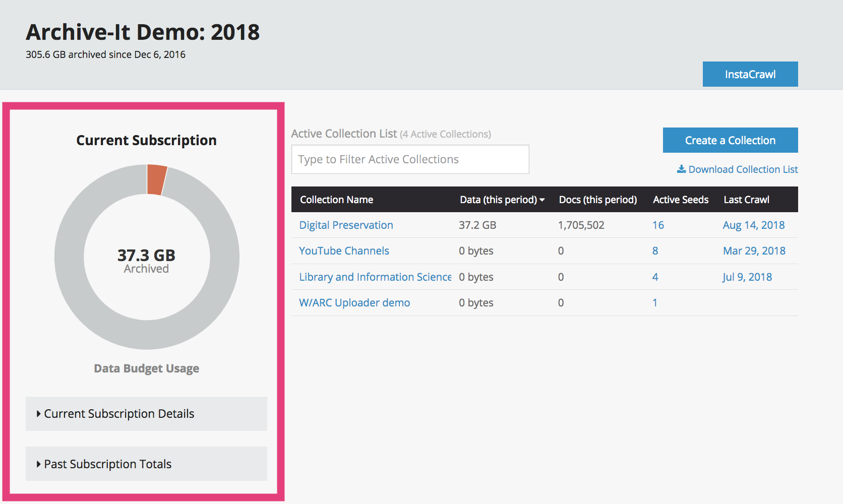Image resolution: width=843 pixels, height=504 pixels.
Task: Sort by Last Crawl column header
Action: point(746,200)
